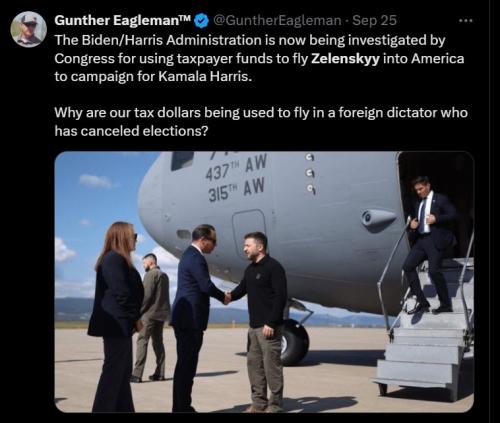The height and width of the screenshot is (423, 500).
Task: Select the question about tax dollars
Action: click(261, 122)
